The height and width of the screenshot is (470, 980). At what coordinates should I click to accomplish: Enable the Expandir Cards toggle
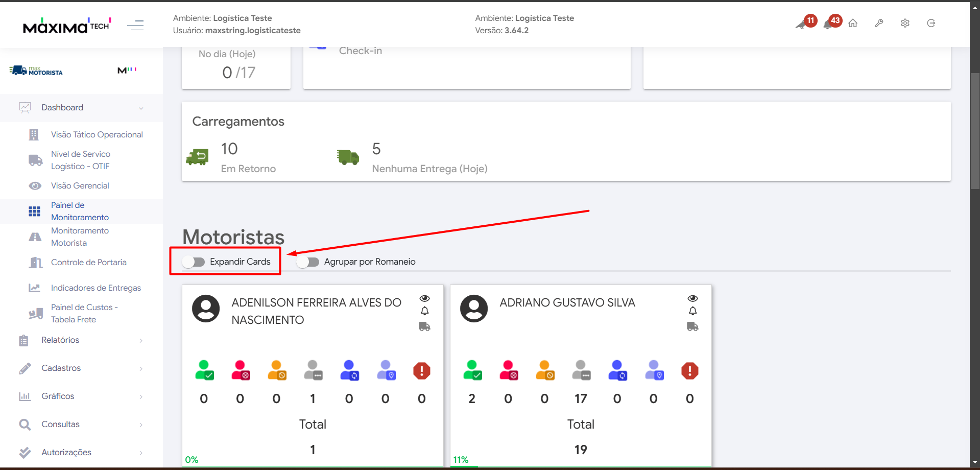pyautogui.click(x=194, y=262)
